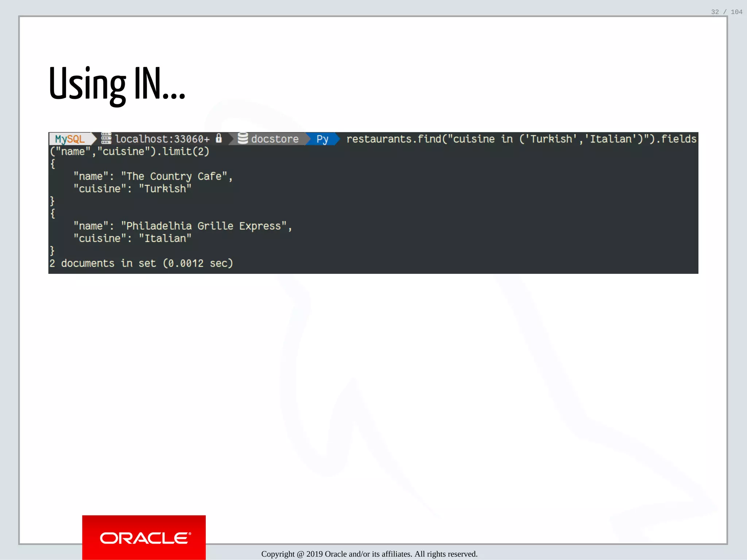This screenshot has width=747, height=560.
Task: Click "The Country Cafe" name value
Action: pos(174,176)
